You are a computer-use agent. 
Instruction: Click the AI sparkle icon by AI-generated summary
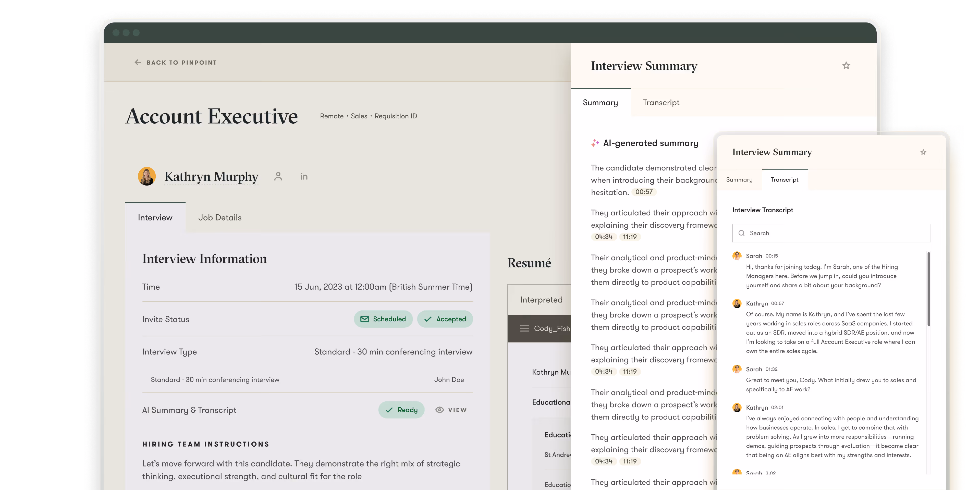pos(595,143)
